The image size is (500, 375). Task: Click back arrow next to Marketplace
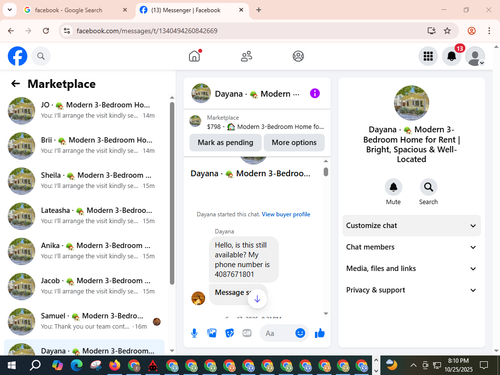click(x=15, y=84)
